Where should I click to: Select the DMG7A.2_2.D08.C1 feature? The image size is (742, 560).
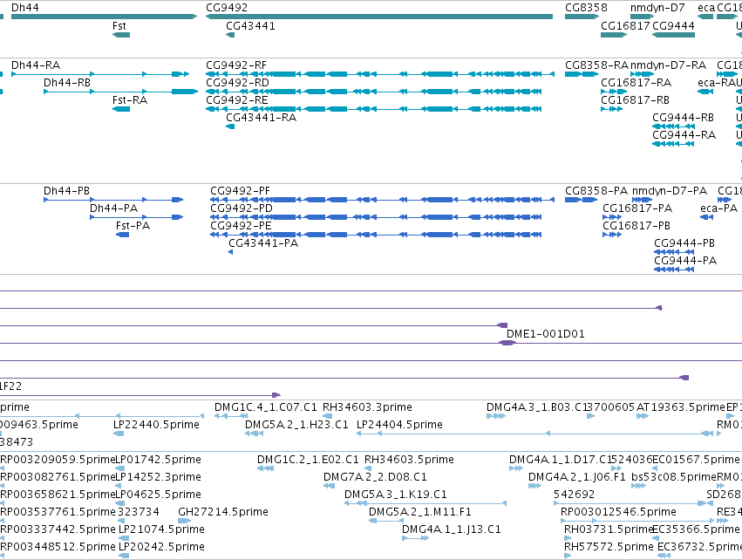pos(329,486)
